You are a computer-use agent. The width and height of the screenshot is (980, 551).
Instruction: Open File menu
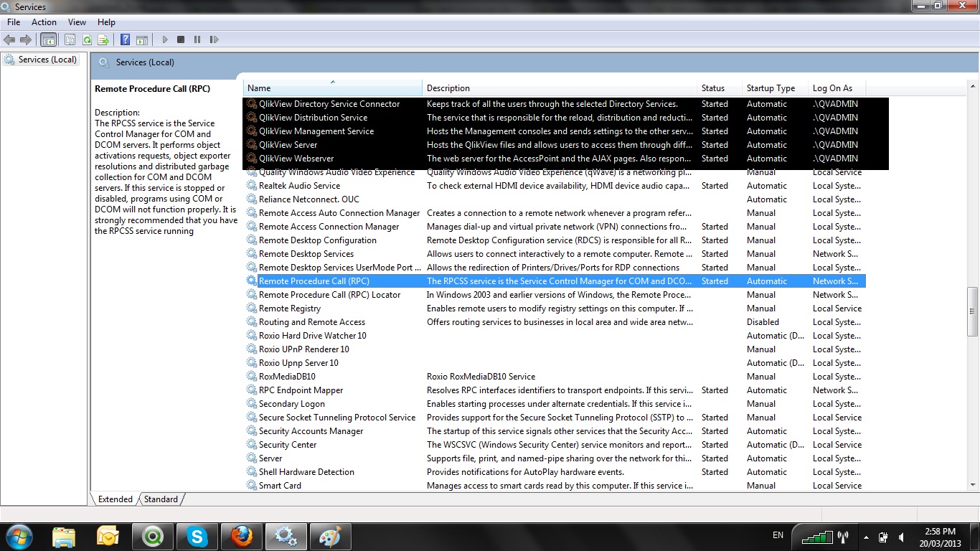(14, 22)
